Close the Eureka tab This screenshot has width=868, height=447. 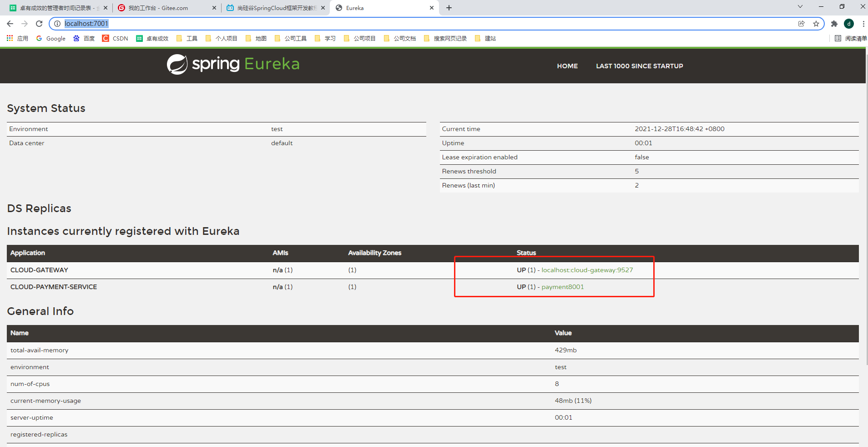[432, 8]
